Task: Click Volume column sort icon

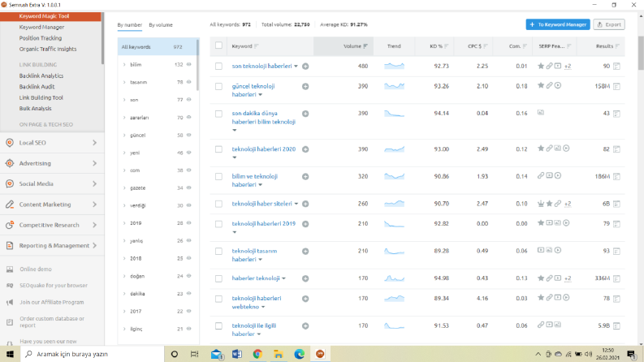Action: click(365, 46)
